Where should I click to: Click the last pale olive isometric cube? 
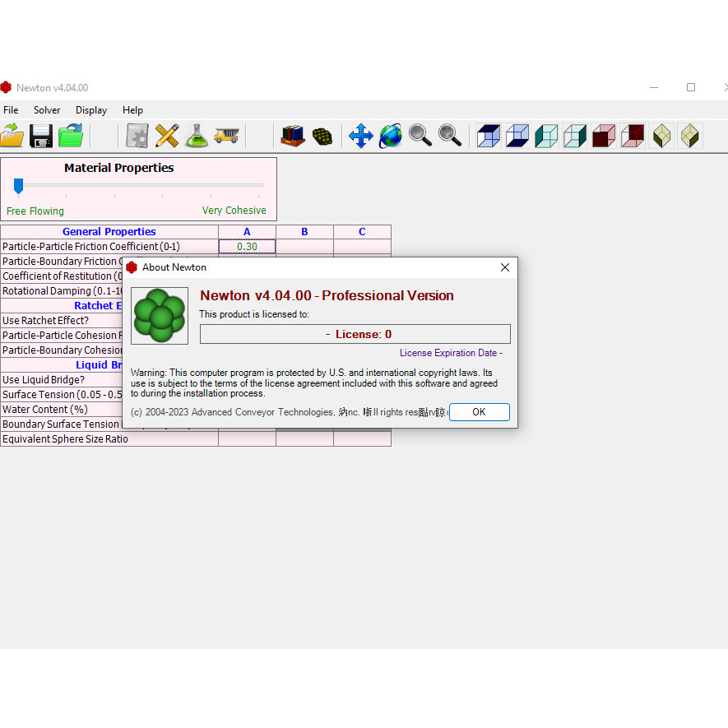point(690,136)
